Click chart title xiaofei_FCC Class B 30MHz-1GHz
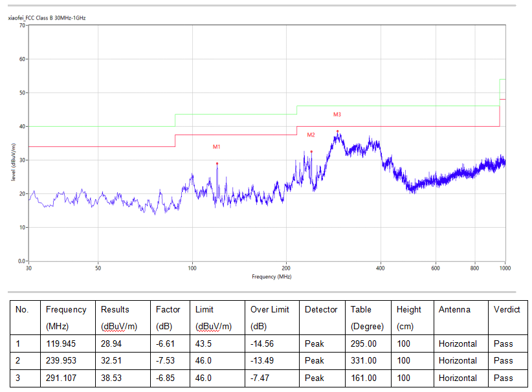The image size is (532, 392). pyautogui.click(x=47, y=18)
